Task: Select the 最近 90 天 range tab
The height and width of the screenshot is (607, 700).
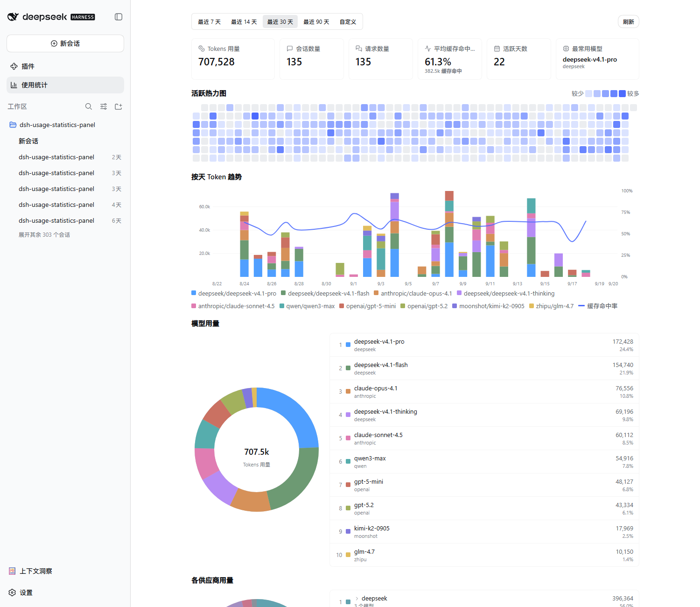Action: coord(316,21)
